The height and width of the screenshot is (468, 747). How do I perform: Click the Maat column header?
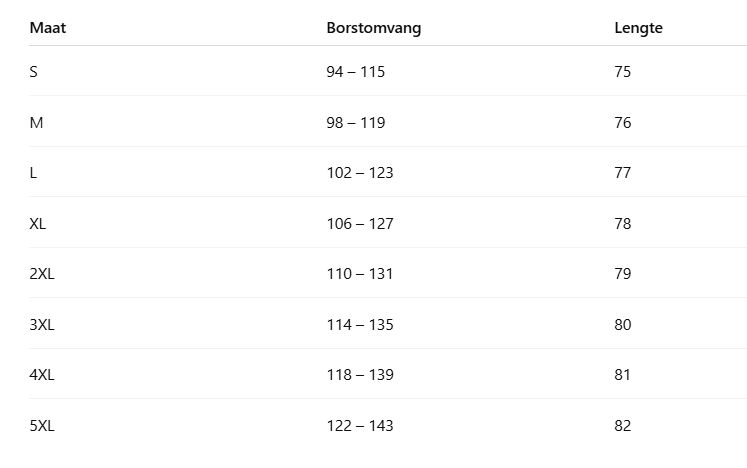pyautogui.click(x=47, y=28)
